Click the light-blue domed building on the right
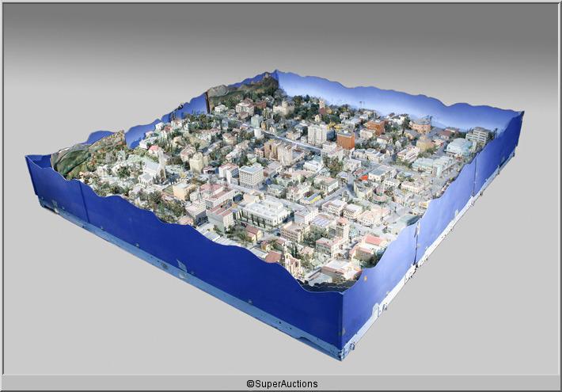 (458, 147)
